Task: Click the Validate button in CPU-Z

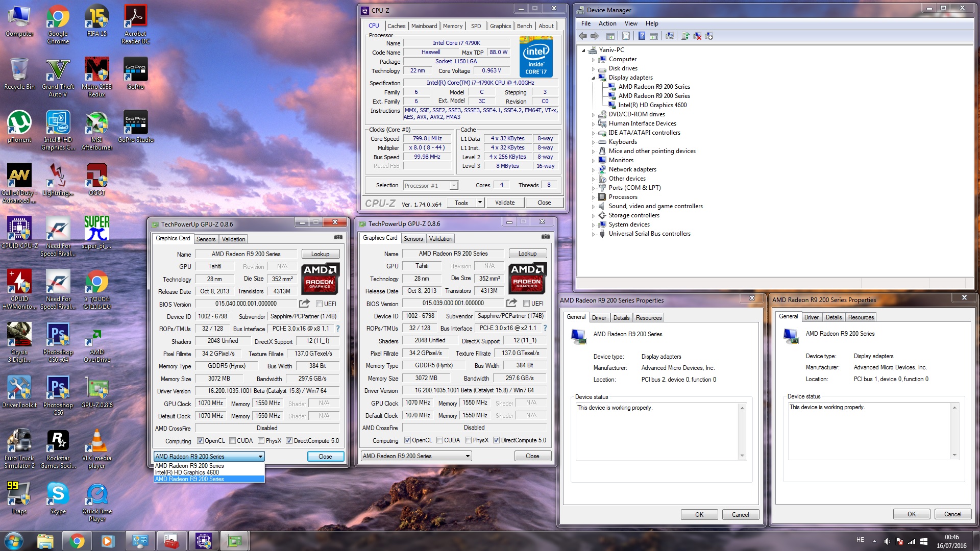Action: (505, 203)
